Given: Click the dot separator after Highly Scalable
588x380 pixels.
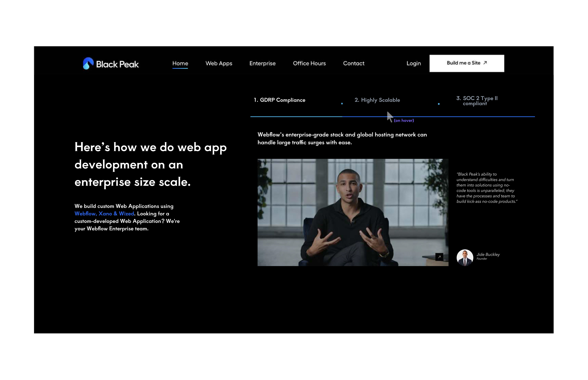Looking at the screenshot, I should [439, 104].
